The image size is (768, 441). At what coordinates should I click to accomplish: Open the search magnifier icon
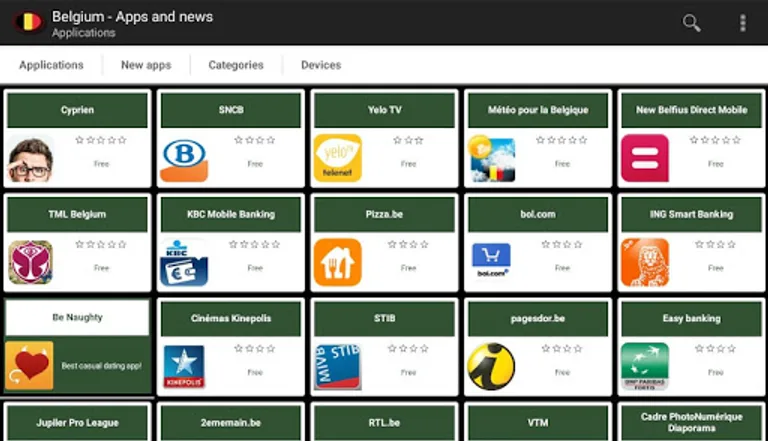(691, 23)
